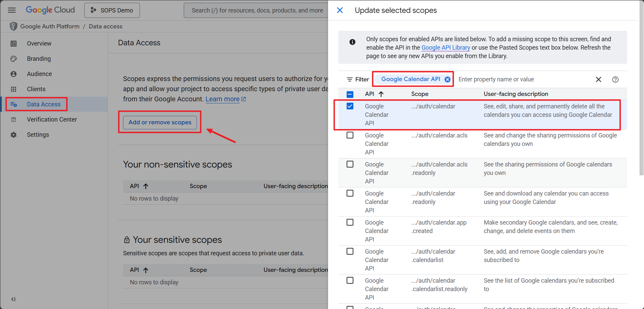
Task: Open Verification Center page
Action: [52, 120]
